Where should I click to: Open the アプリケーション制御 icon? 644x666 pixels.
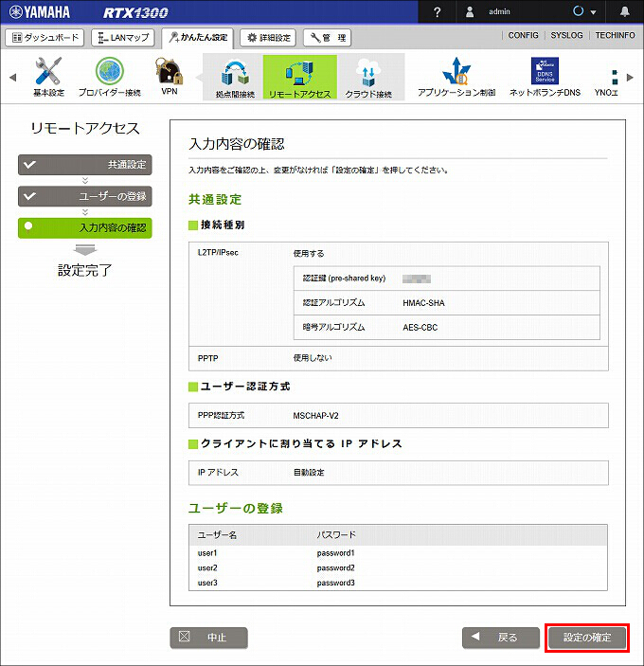point(456,77)
